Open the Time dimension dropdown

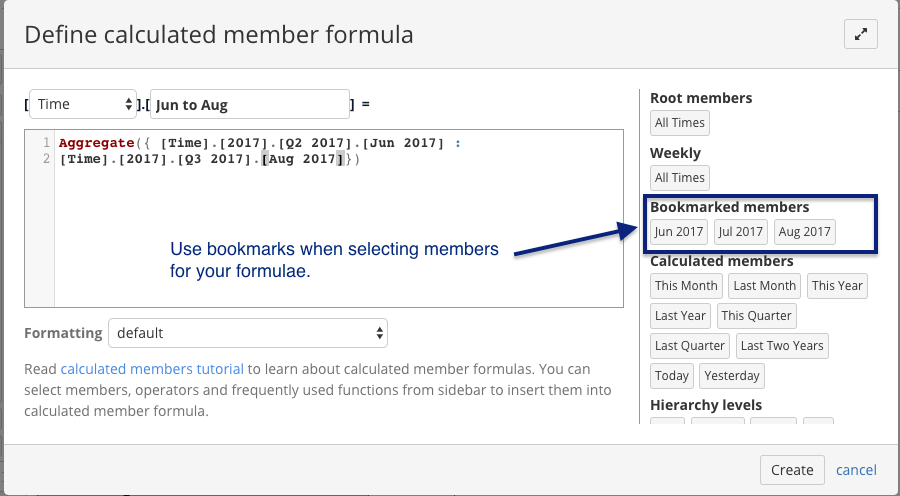pos(83,104)
